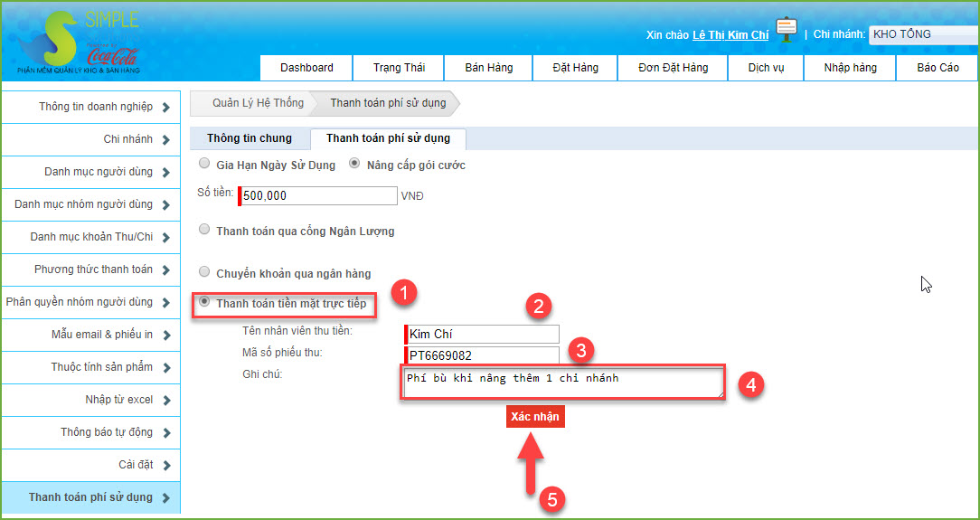Click chevron beside Thông báo tự động
The width and height of the screenshot is (980, 520).
coord(165,433)
